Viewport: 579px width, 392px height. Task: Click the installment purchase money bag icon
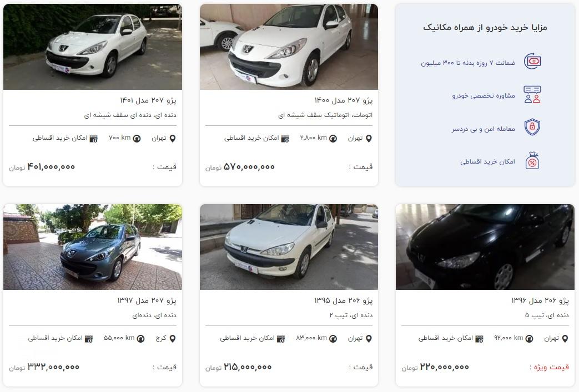532,160
